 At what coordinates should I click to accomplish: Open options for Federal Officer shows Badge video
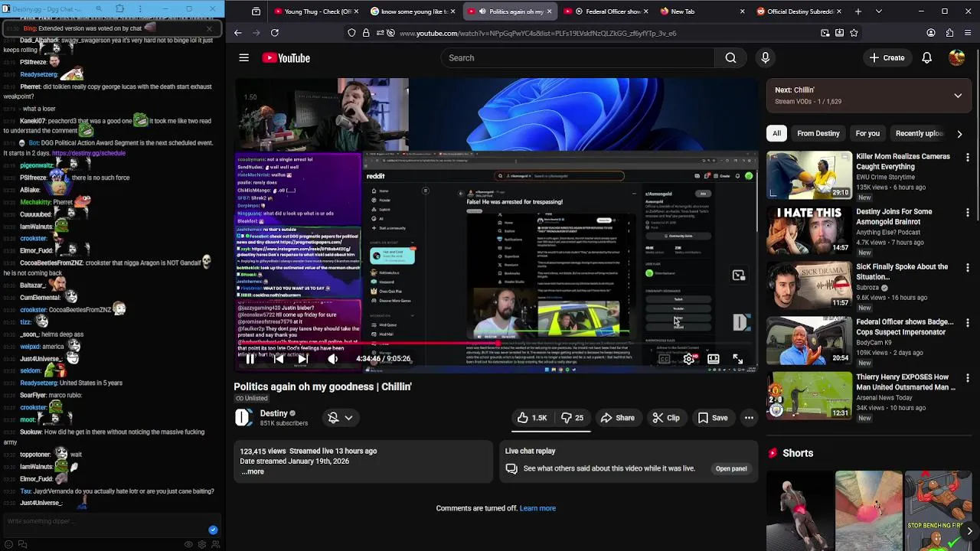(x=968, y=323)
